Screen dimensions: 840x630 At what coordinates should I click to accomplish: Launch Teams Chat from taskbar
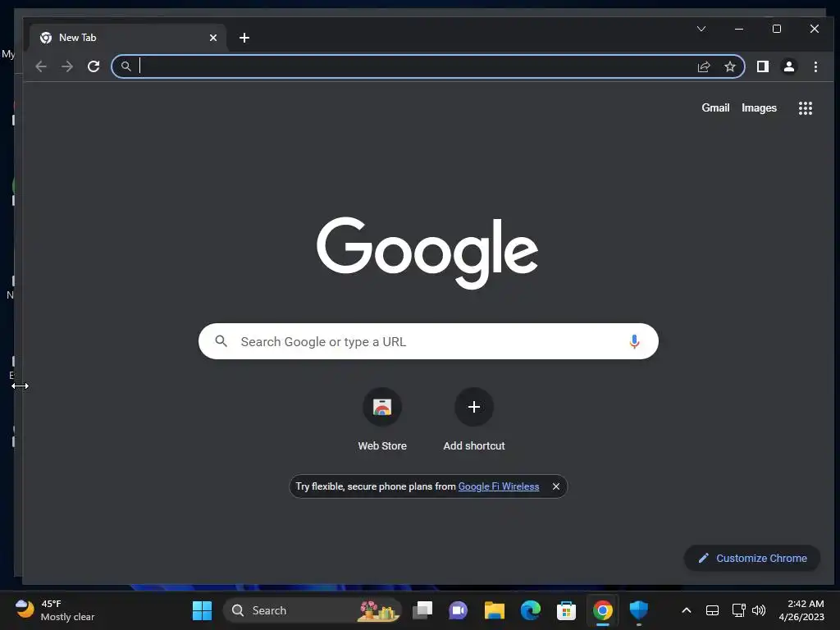click(458, 610)
